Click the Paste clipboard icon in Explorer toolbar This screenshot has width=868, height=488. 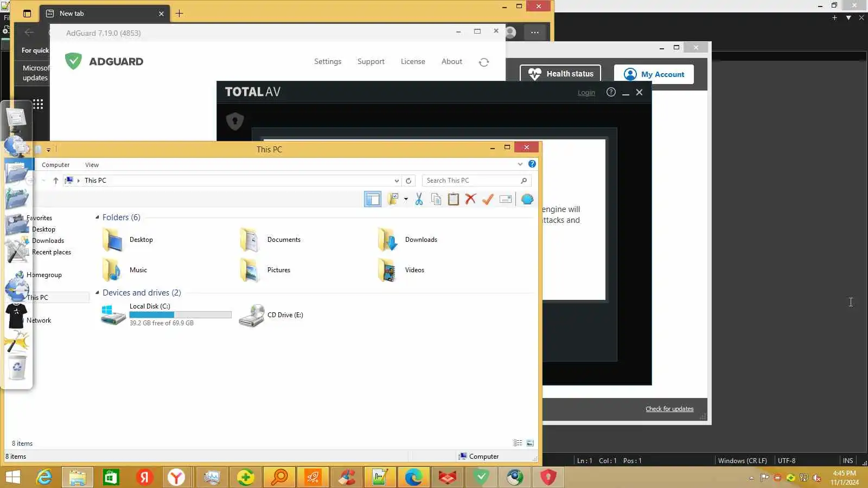tap(454, 200)
